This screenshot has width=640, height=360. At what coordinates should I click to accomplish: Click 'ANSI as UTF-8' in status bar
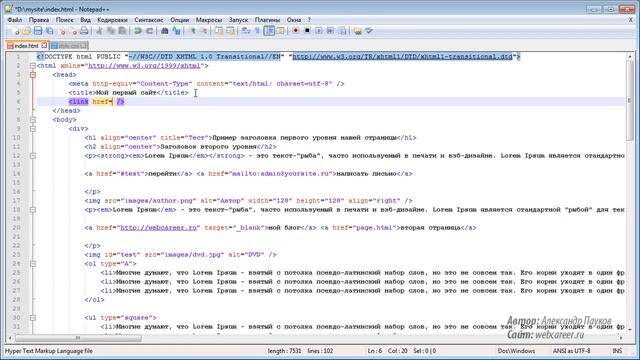click(x=571, y=351)
